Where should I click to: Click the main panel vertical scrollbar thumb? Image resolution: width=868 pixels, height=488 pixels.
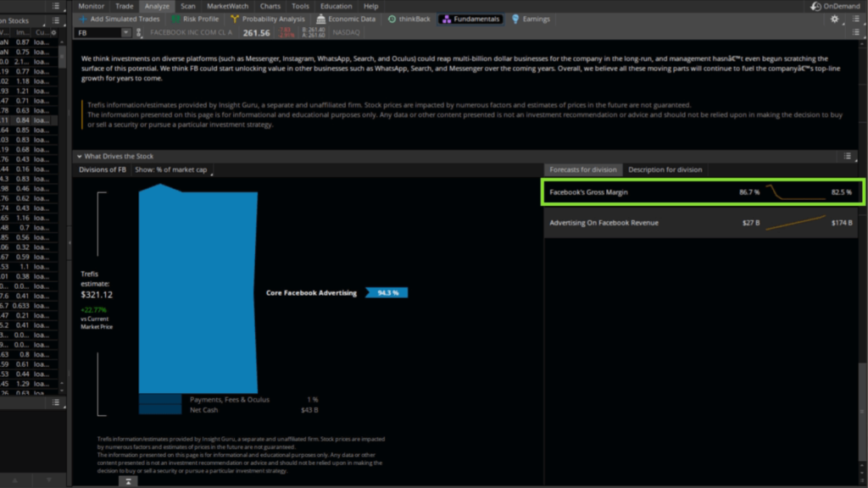(862, 412)
